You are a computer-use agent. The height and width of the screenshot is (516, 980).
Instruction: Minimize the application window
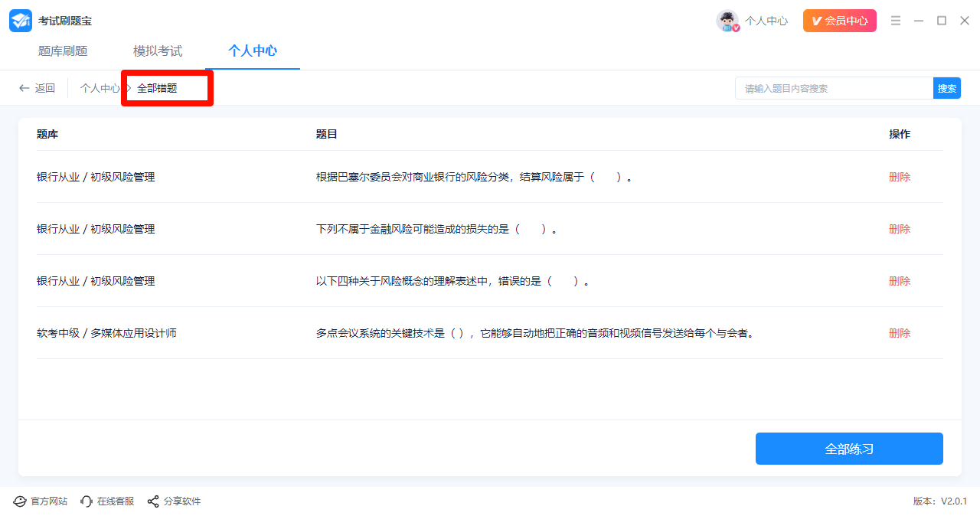[919, 21]
